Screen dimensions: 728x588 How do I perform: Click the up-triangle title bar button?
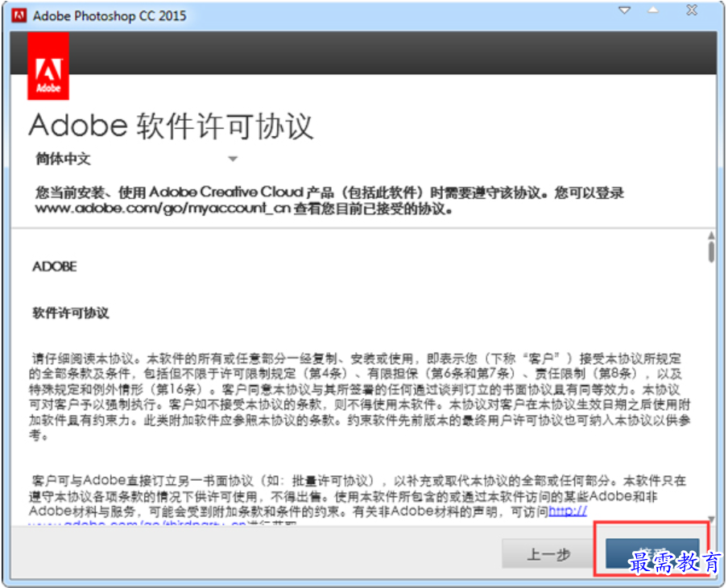tap(653, 10)
